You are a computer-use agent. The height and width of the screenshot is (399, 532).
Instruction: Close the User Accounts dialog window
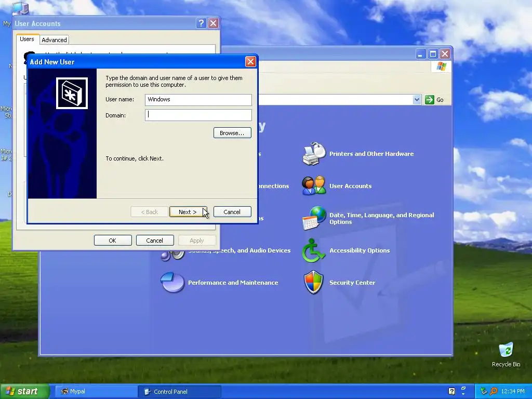pyautogui.click(x=213, y=23)
